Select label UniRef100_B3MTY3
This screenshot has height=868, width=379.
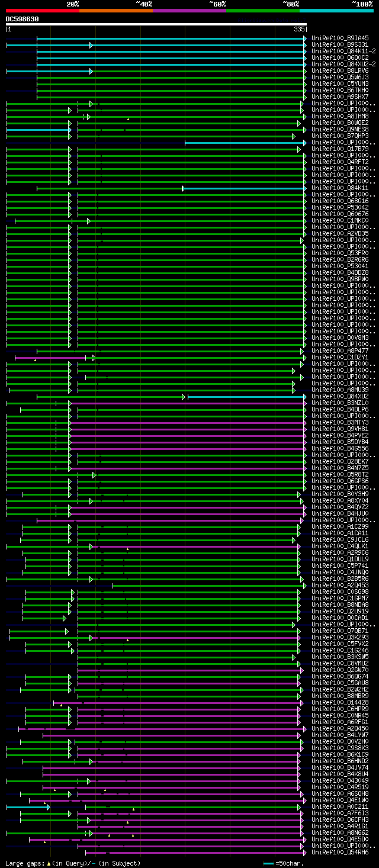tap(340, 422)
